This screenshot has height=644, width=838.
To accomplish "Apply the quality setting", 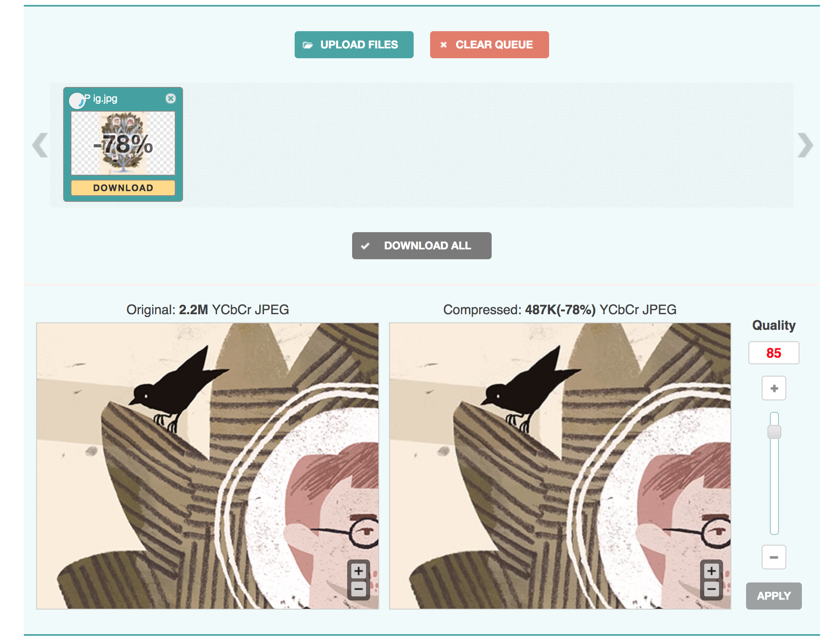I will point(774,596).
